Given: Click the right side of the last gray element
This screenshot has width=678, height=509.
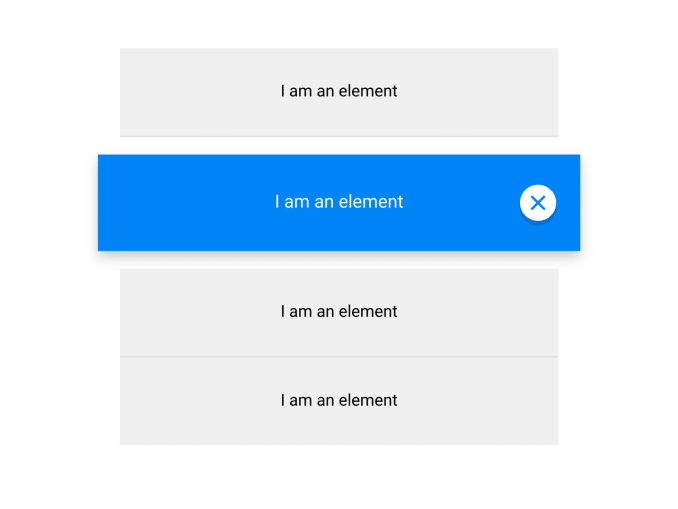Looking at the screenshot, I should point(500,400).
